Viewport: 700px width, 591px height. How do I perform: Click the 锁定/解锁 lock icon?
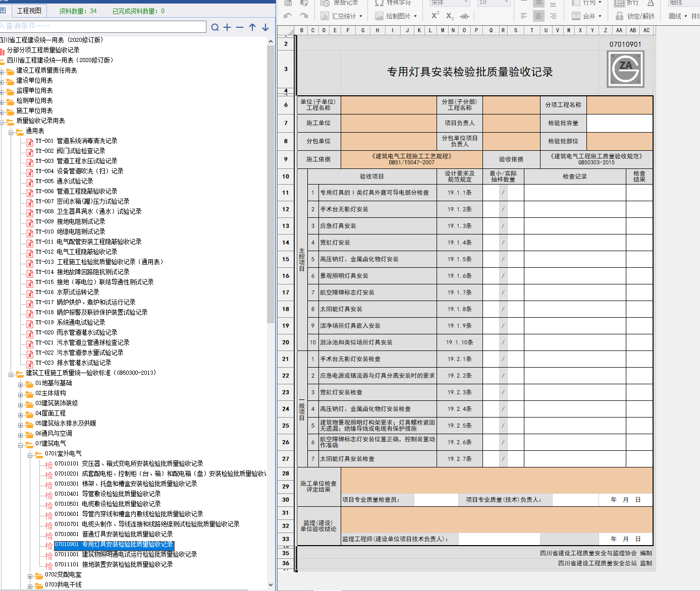pos(620,16)
